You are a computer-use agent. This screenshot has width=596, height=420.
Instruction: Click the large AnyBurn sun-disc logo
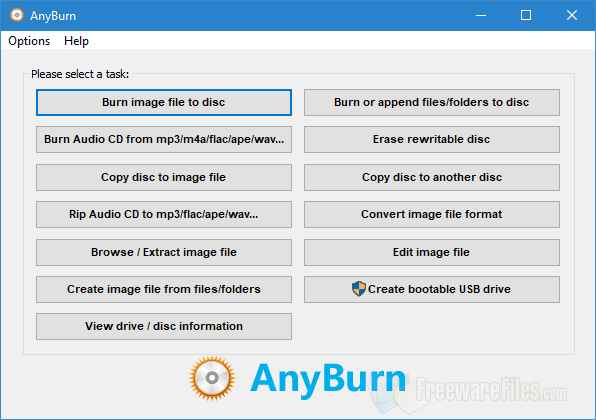pyautogui.click(x=212, y=378)
